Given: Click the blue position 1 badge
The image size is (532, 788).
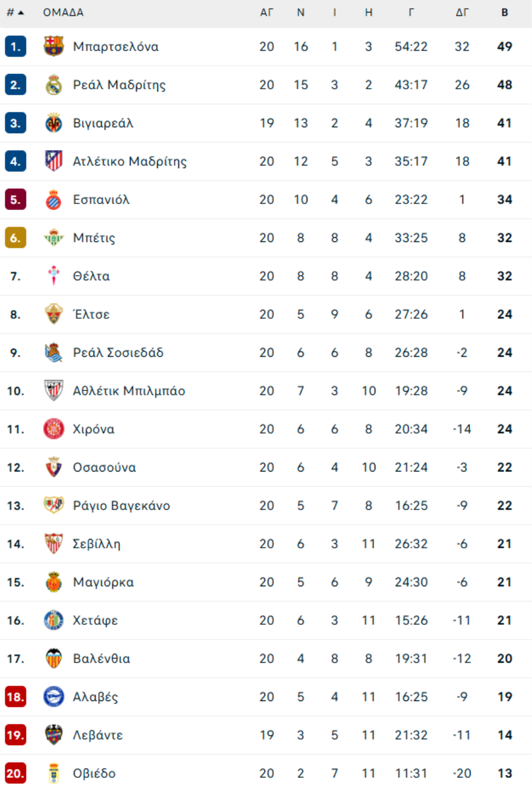Looking at the screenshot, I should point(15,46).
